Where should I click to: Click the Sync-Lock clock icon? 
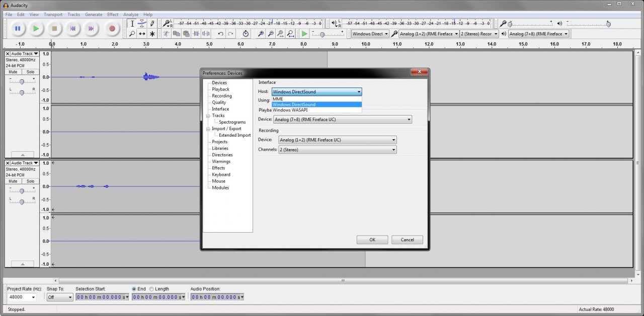point(246,34)
